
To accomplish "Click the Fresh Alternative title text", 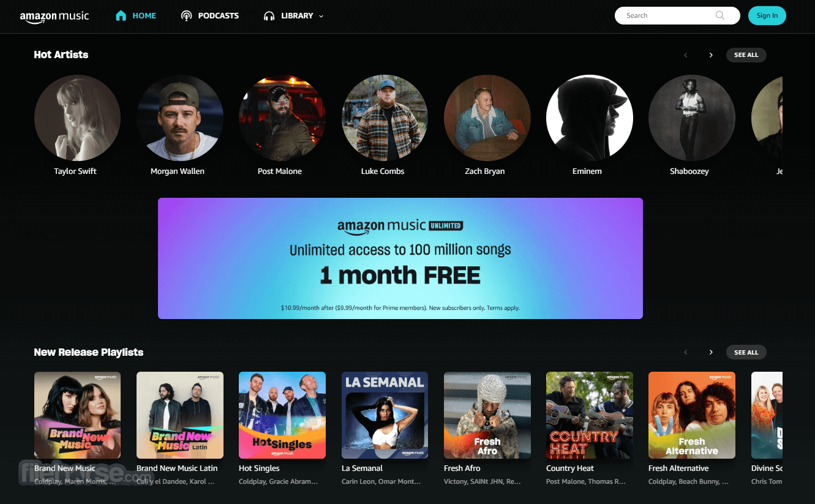I will [x=678, y=468].
